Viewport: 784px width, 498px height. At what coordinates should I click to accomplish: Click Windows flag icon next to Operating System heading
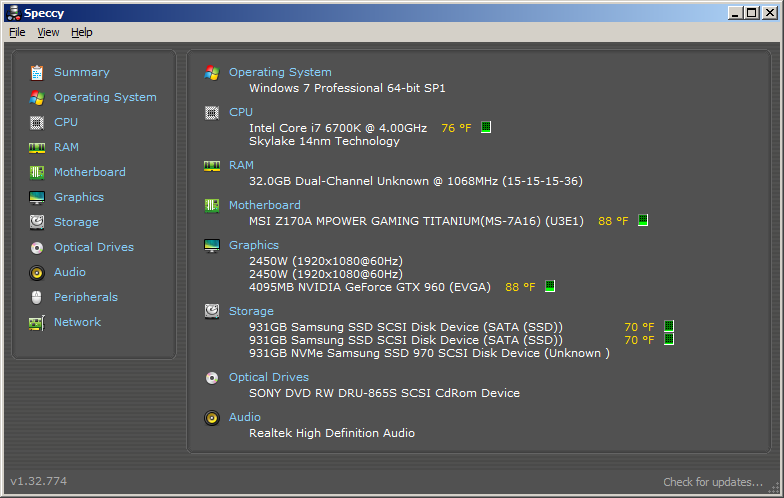click(212, 72)
